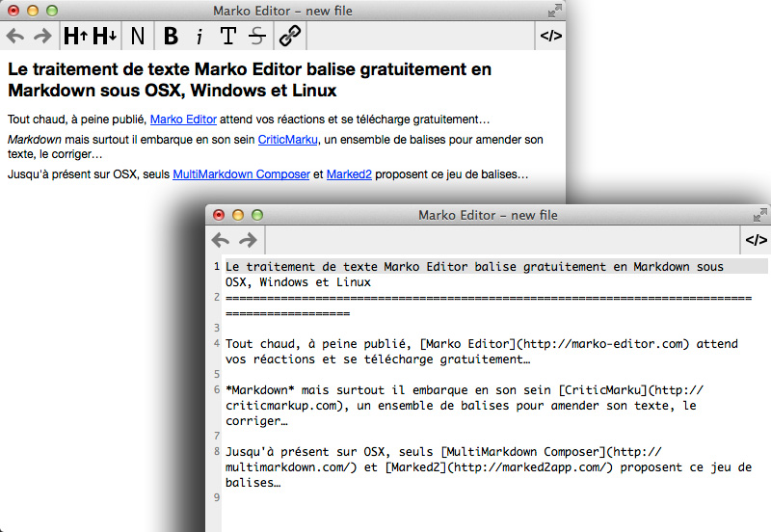Click front window title 'Marko Editor – new file'
This screenshot has width=771, height=532.
click(488, 215)
